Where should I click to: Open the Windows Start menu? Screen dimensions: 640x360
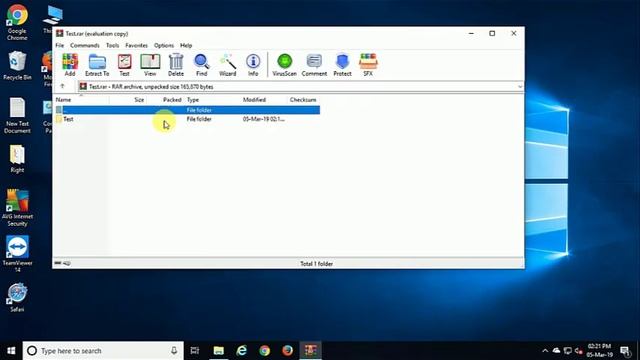pos(11,351)
